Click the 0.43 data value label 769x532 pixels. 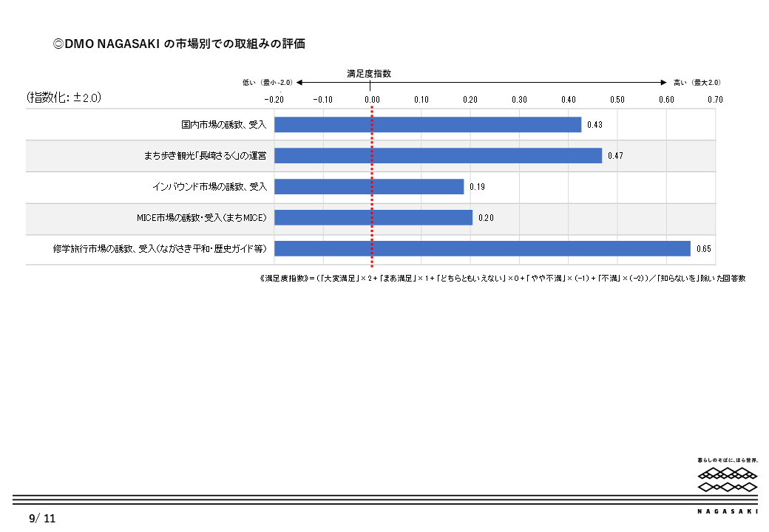[595, 124]
